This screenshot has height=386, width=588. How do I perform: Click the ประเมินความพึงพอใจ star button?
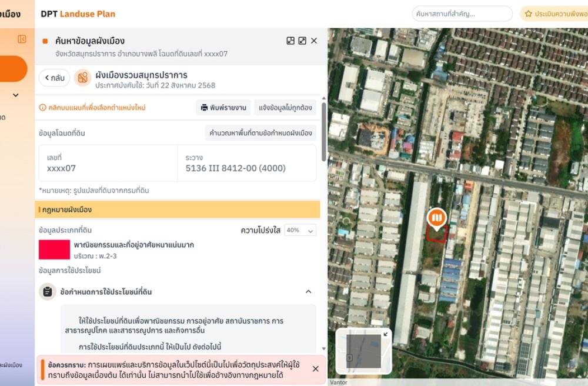coord(555,14)
